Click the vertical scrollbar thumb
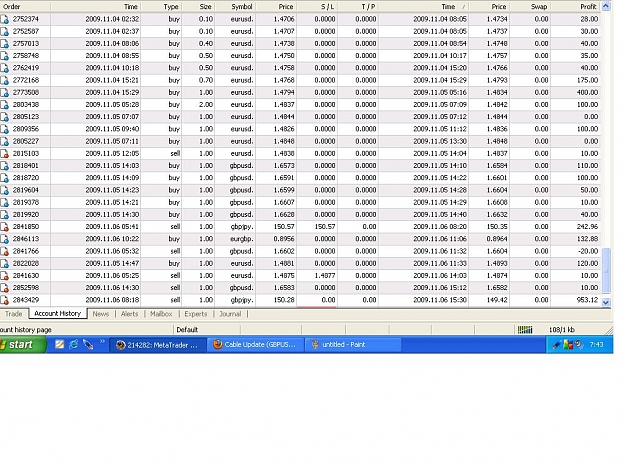The image size is (625, 469). coord(605,271)
